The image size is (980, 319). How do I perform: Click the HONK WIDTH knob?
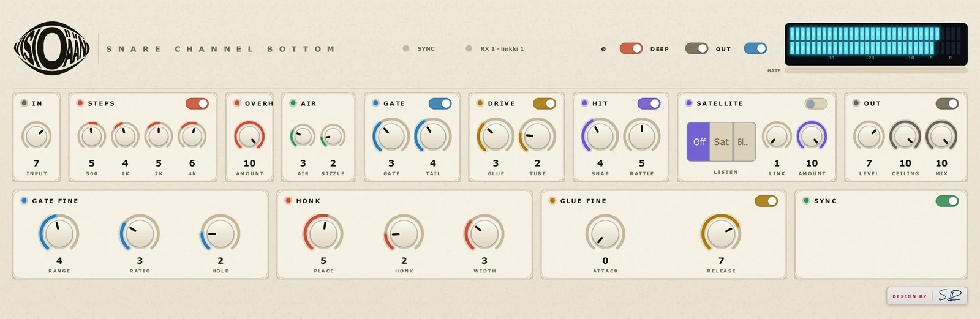(484, 233)
